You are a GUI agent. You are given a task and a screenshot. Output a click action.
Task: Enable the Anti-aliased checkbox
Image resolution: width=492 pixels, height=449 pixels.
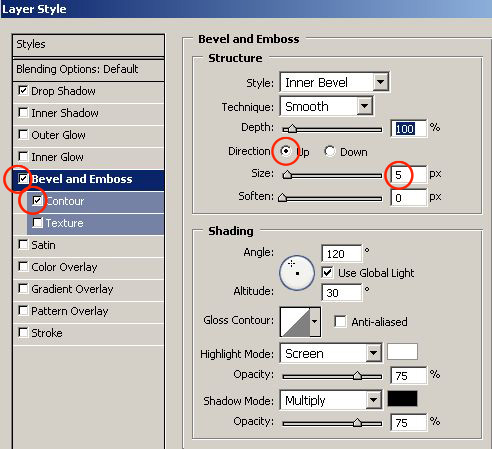[340, 322]
